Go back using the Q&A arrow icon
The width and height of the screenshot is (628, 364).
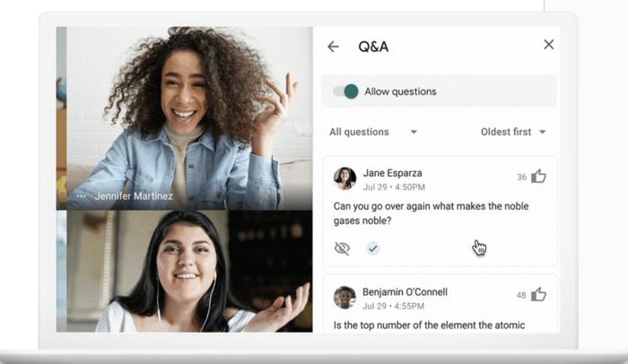[333, 47]
